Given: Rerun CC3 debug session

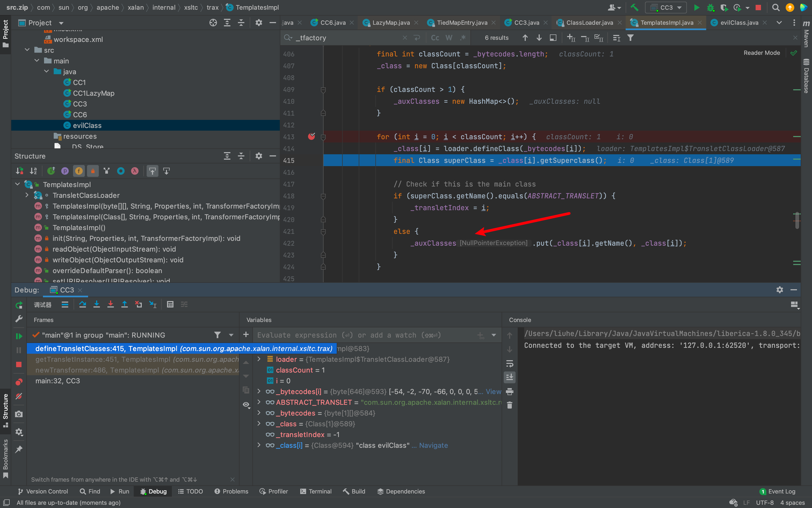Looking at the screenshot, I should [x=19, y=305].
